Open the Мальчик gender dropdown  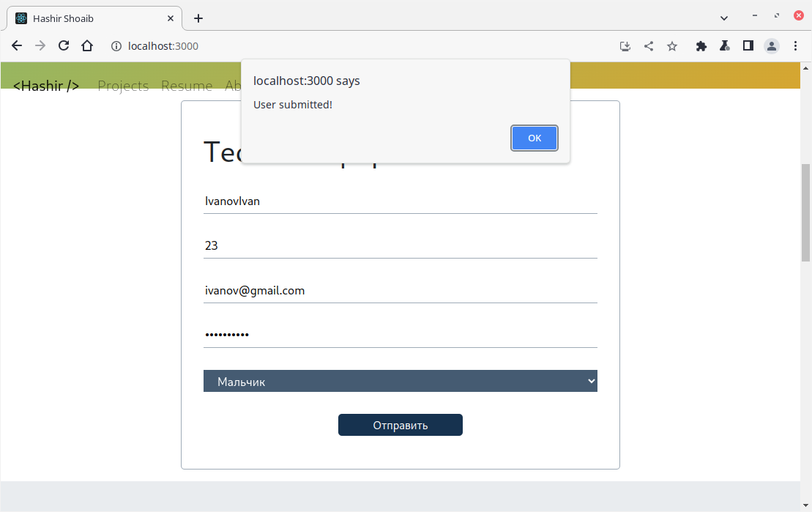pyautogui.click(x=401, y=381)
